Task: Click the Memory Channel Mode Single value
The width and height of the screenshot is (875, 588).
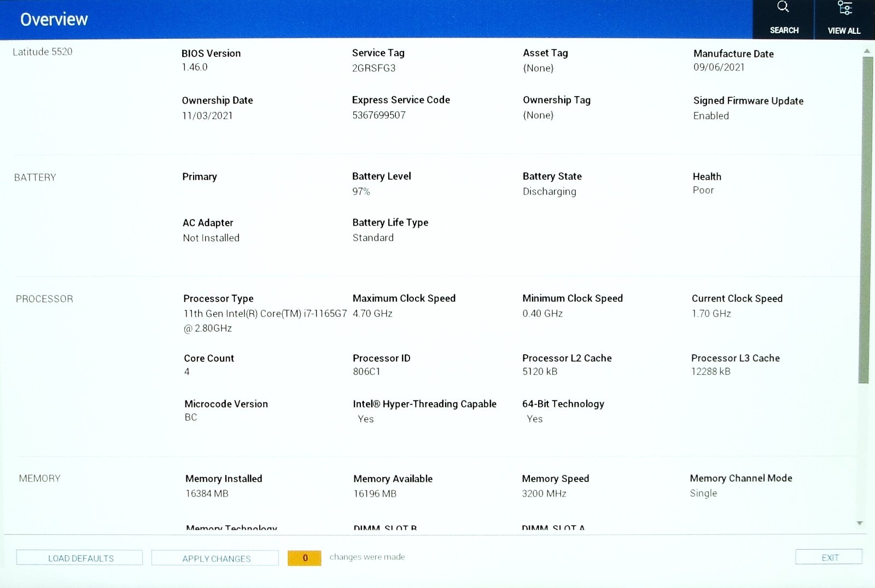Action: [703, 493]
